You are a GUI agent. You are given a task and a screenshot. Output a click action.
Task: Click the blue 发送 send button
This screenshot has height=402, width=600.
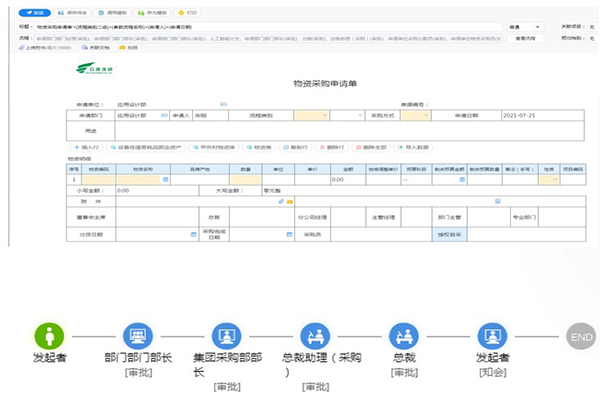(x=34, y=13)
